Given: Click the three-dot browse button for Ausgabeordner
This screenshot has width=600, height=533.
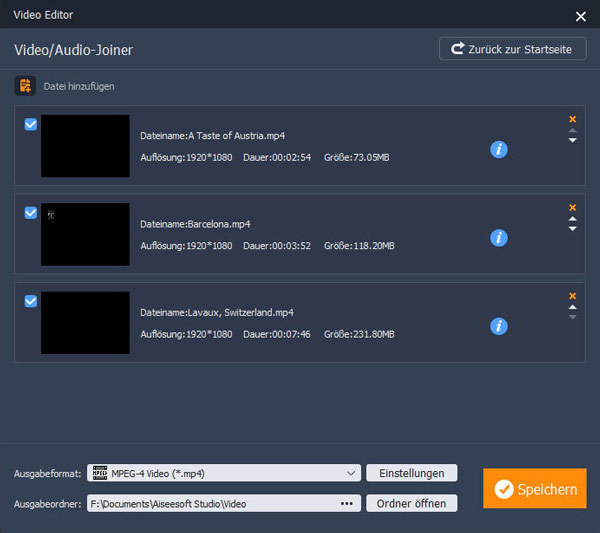Looking at the screenshot, I should click(346, 503).
